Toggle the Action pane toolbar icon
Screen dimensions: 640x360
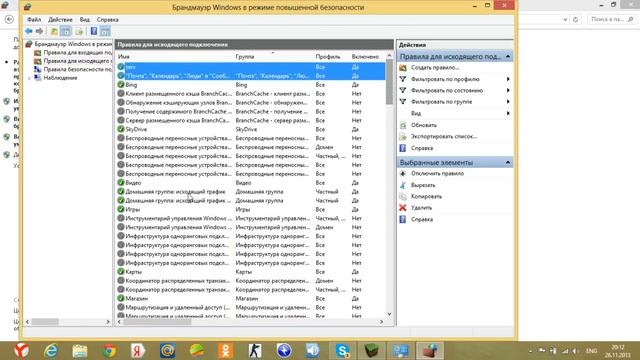click(x=105, y=31)
